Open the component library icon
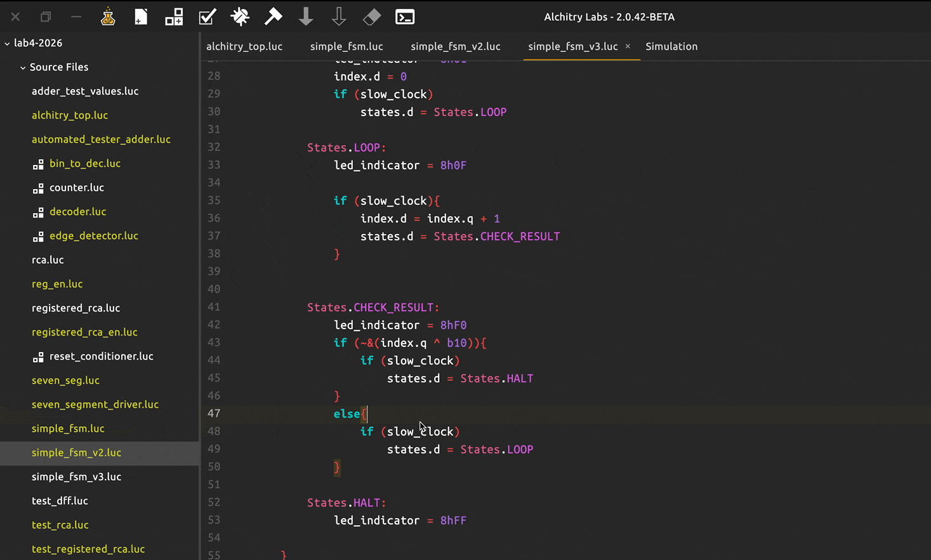 (x=174, y=17)
